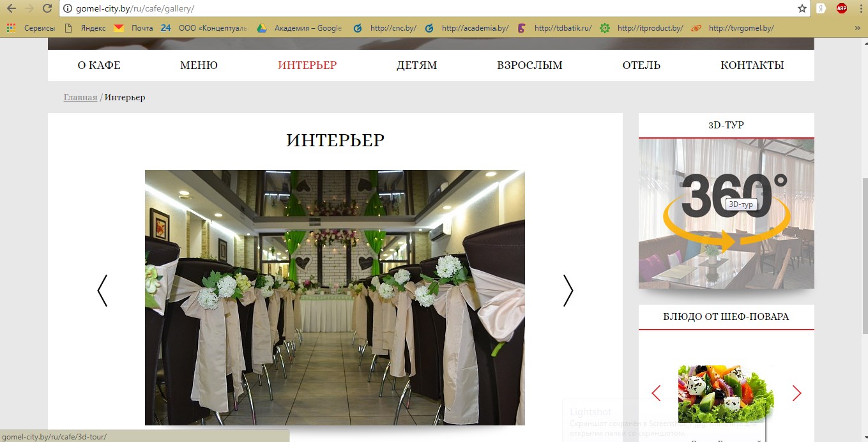The image size is (868, 442).
Task: Go back to the previous page
Action: pos(11,8)
